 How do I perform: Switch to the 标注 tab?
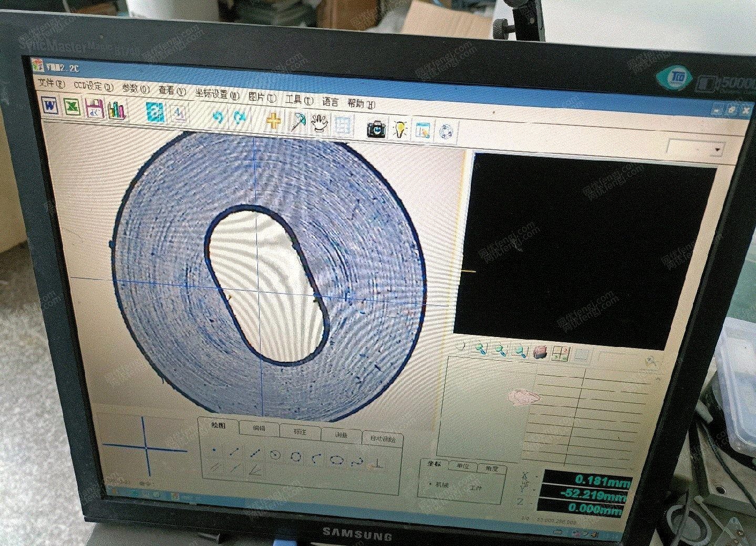tap(300, 431)
